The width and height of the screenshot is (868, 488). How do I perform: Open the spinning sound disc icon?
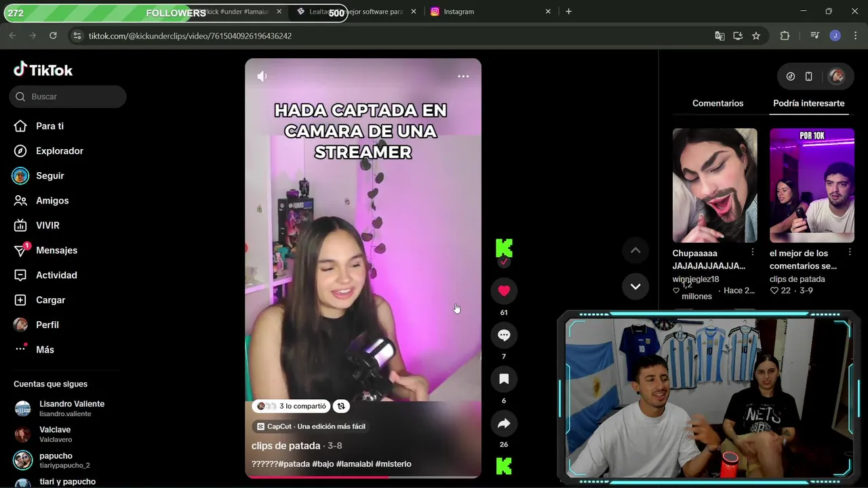pyautogui.click(x=504, y=466)
